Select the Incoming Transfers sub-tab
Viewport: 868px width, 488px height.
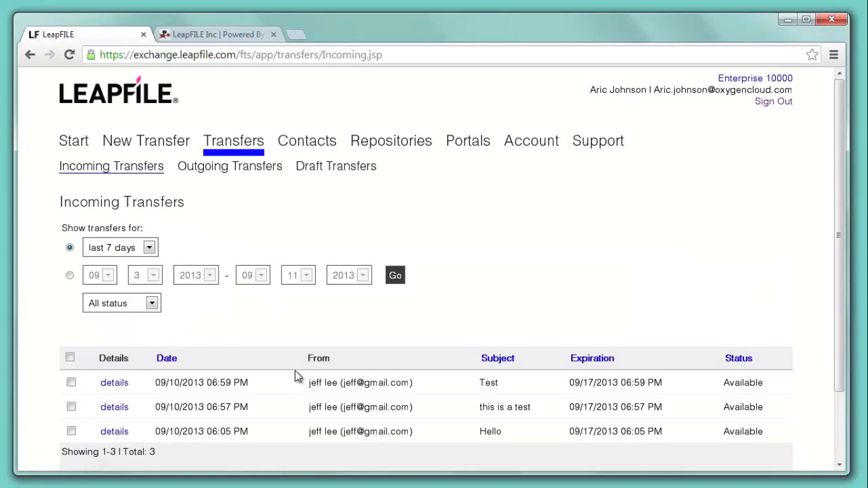pyautogui.click(x=111, y=166)
